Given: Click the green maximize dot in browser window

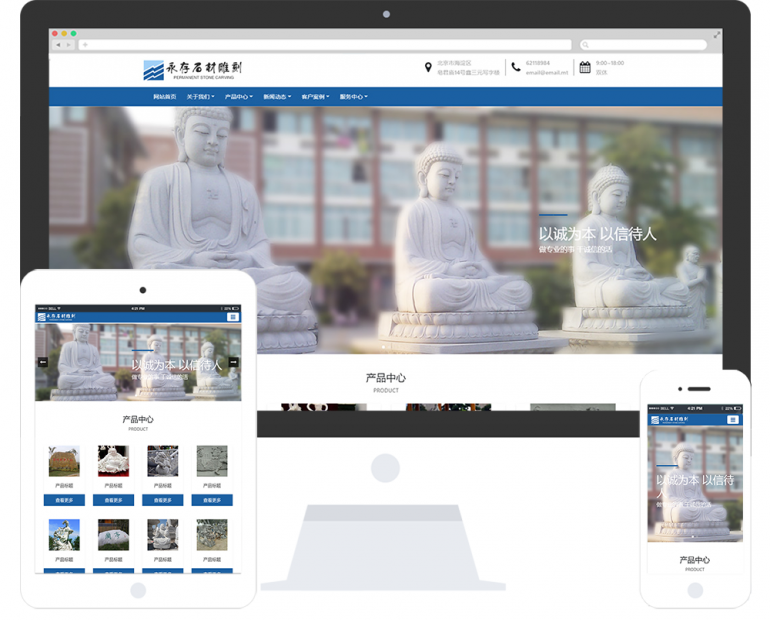Looking at the screenshot, I should (x=74, y=33).
